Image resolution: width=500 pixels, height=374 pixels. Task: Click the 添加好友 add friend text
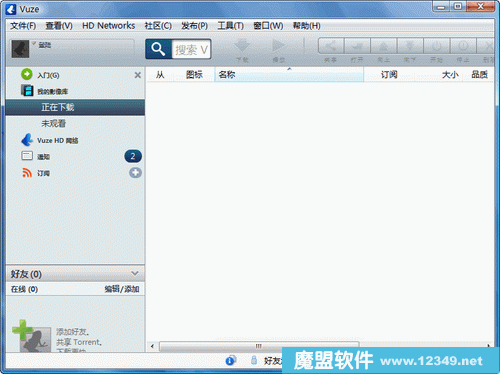pos(72,332)
